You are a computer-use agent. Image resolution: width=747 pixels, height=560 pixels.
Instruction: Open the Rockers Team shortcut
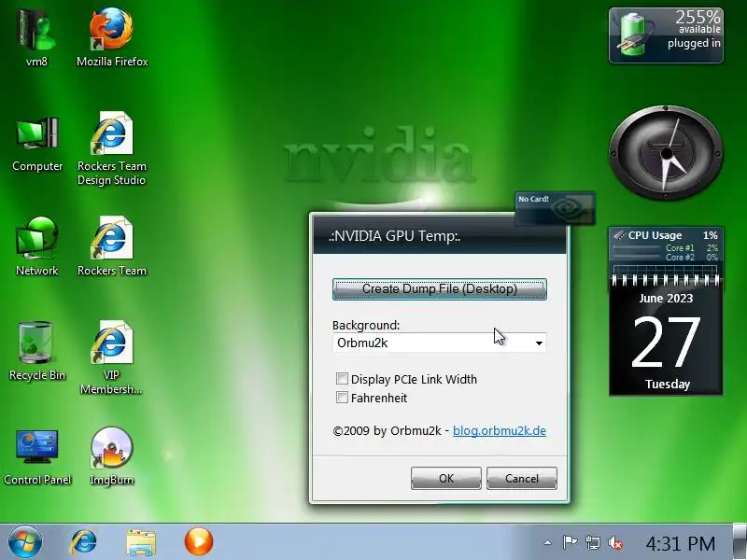(x=111, y=245)
